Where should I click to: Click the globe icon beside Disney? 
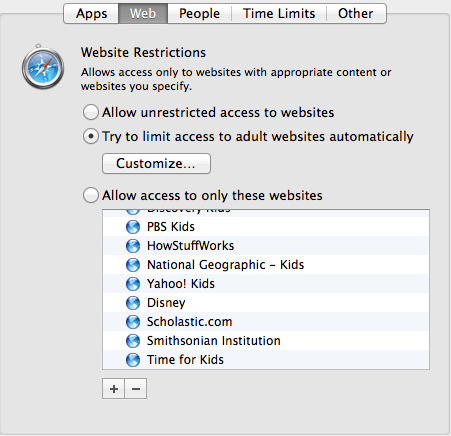coord(133,303)
